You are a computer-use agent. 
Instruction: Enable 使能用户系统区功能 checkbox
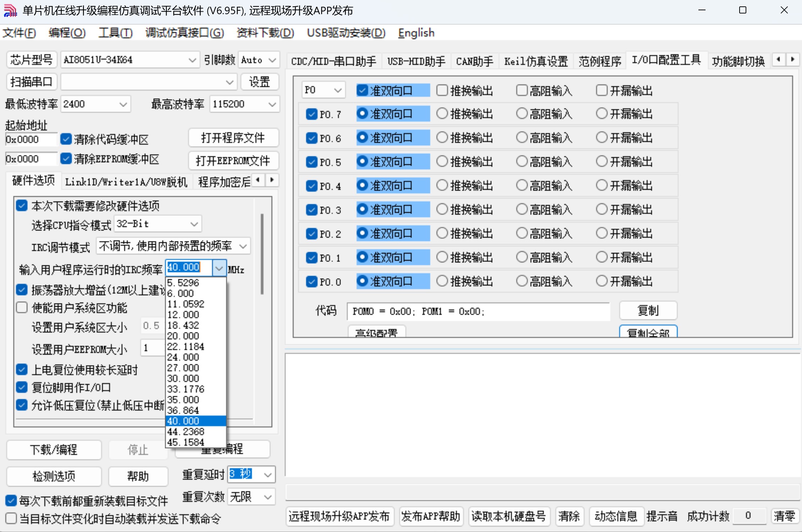point(22,308)
